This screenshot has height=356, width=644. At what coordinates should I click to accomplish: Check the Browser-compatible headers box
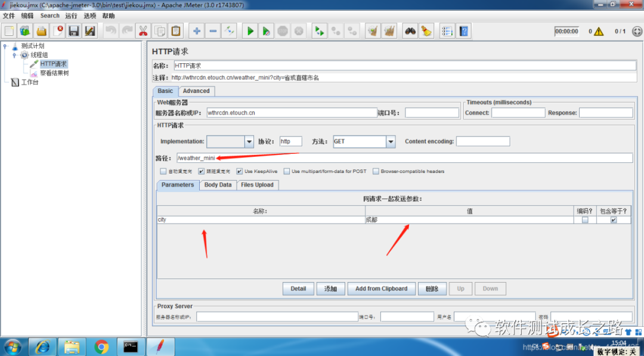coord(376,171)
